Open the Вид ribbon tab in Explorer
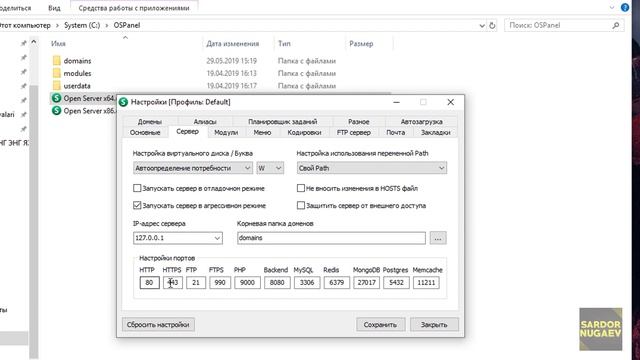640x360 pixels. (x=54, y=8)
